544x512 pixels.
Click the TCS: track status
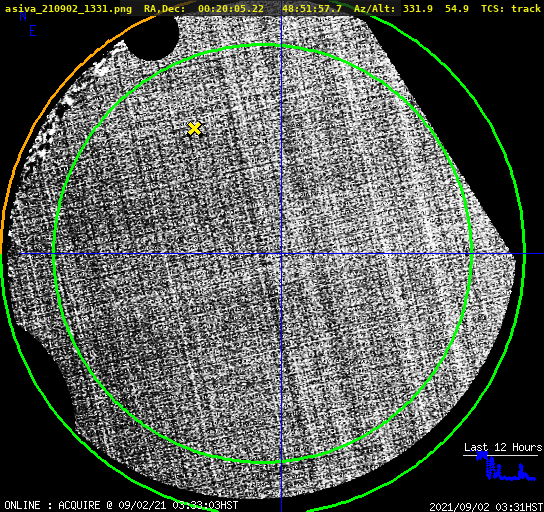pos(511,9)
